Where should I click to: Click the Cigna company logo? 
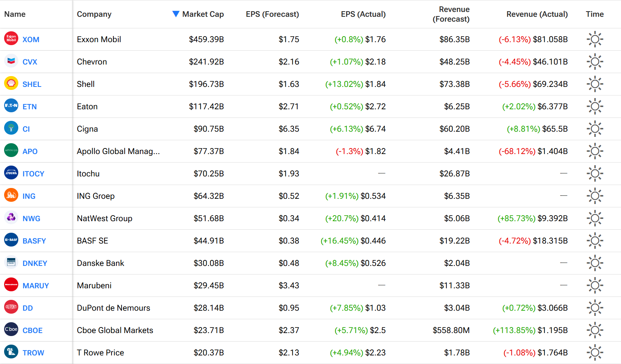(11, 128)
